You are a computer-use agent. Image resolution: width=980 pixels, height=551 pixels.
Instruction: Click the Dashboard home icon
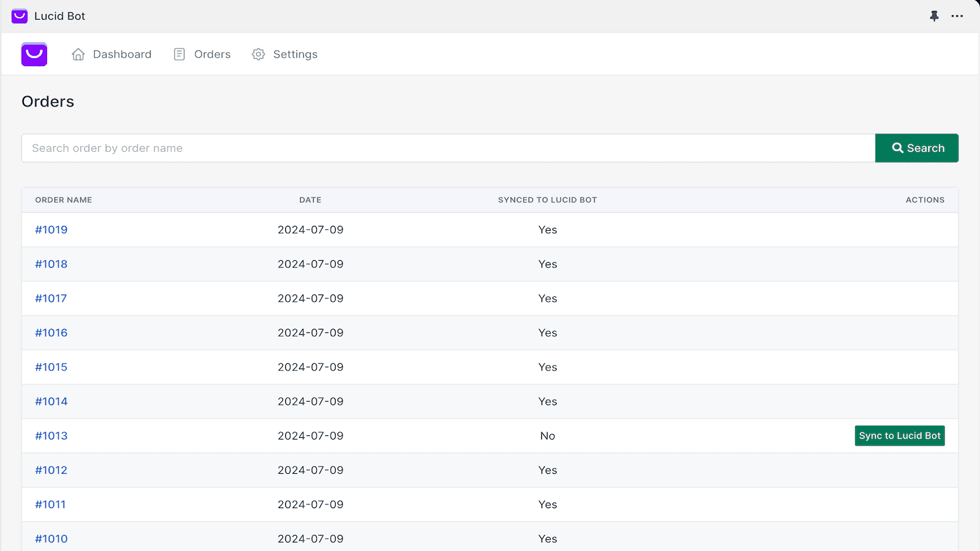coord(78,54)
